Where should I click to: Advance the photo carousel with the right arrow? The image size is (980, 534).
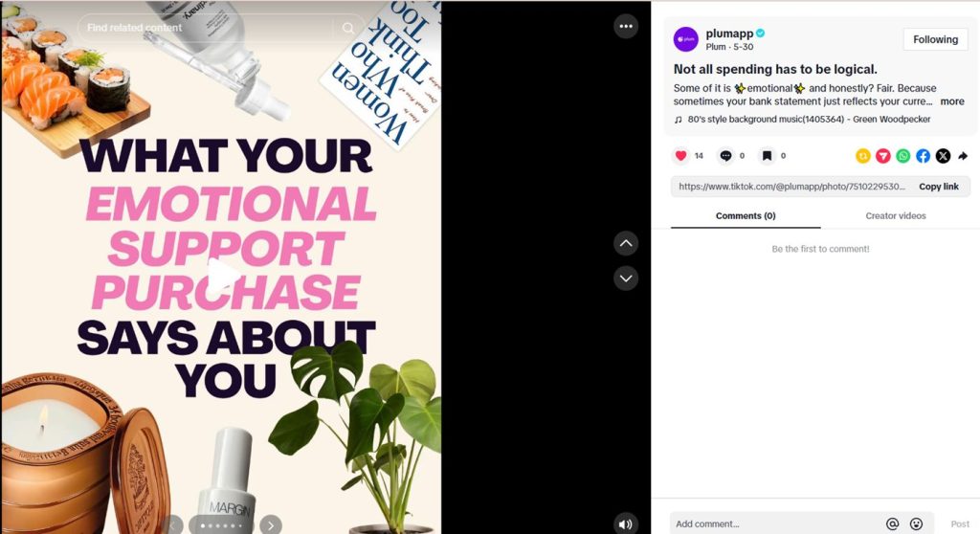(271, 525)
